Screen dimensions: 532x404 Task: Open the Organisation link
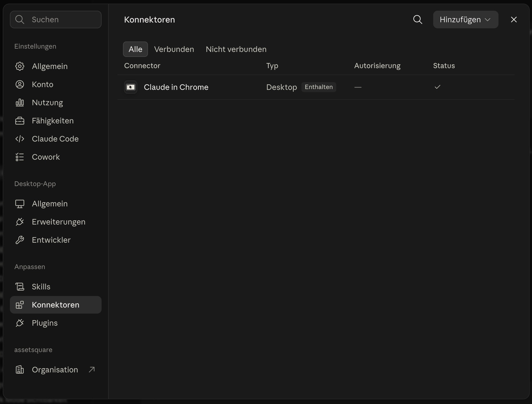pyautogui.click(x=56, y=370)
